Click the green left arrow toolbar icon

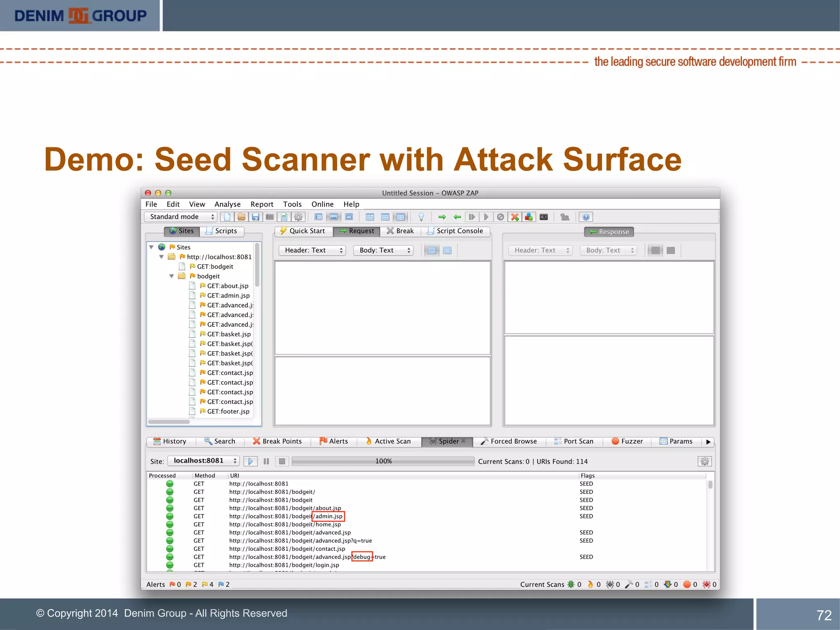click(x=457, y=217)
